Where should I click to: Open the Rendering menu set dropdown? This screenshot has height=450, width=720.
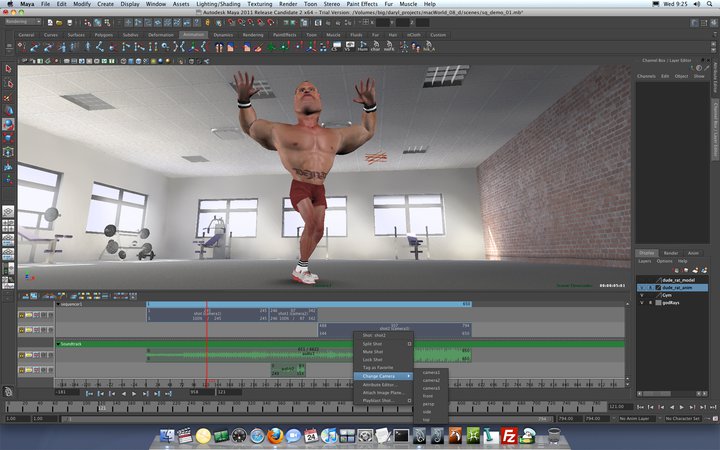point(23,22)
